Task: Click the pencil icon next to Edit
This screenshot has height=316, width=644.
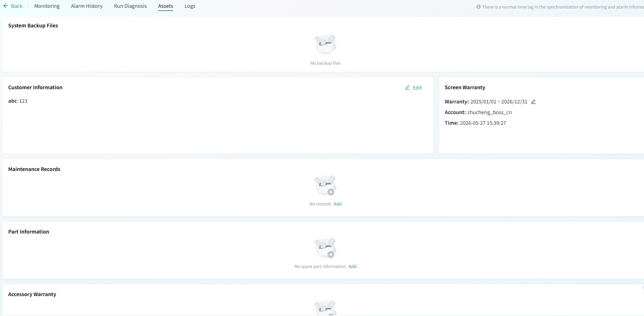Action: coord(407,87)
